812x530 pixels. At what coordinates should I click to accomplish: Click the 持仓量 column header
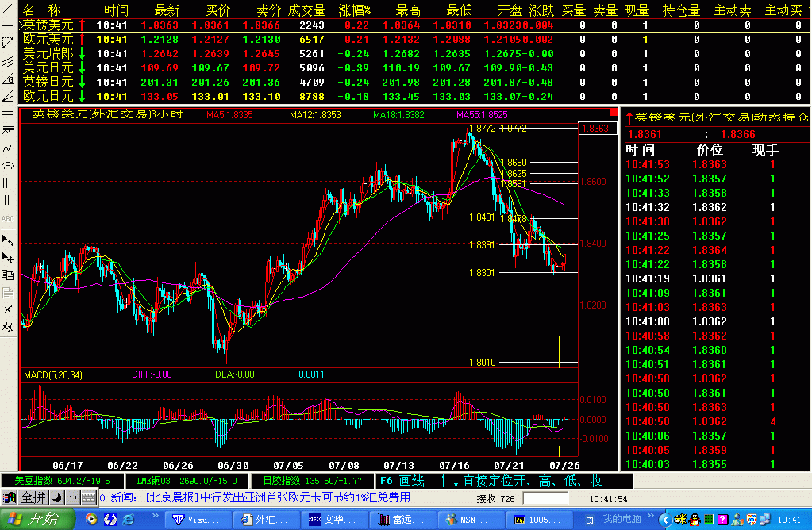tap(681, 10)
